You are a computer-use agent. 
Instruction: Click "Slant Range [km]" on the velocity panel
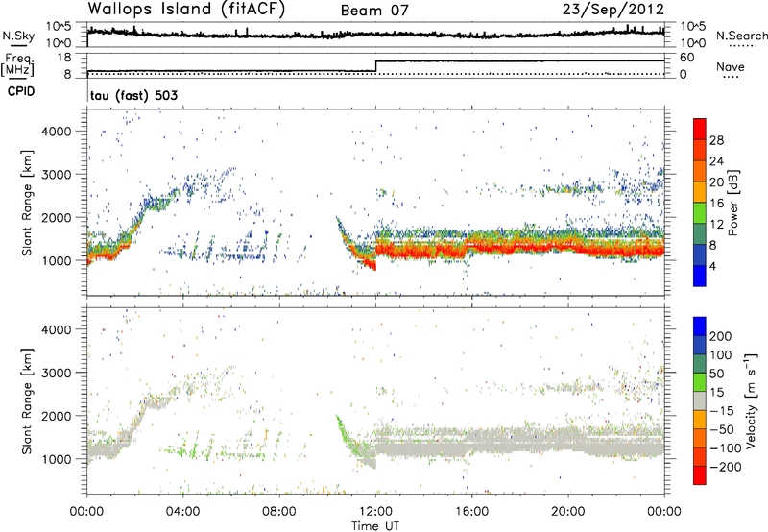tap(27, 401)
